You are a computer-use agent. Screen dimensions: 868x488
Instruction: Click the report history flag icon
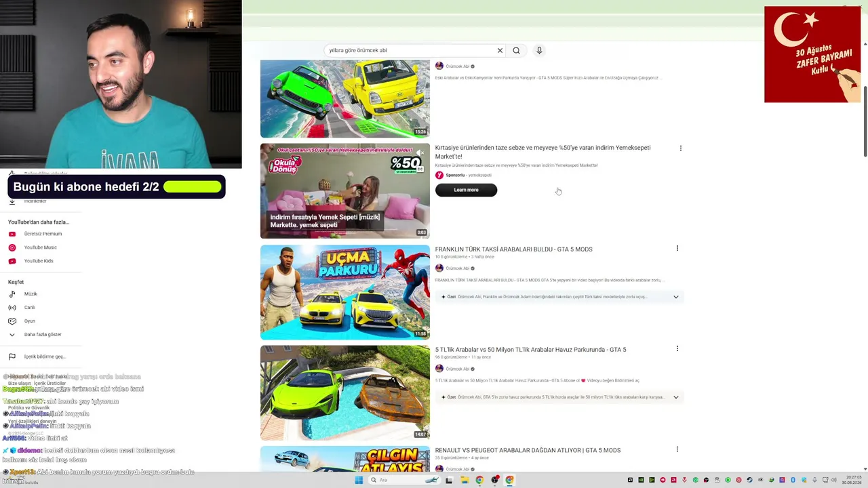click(12, 357)
